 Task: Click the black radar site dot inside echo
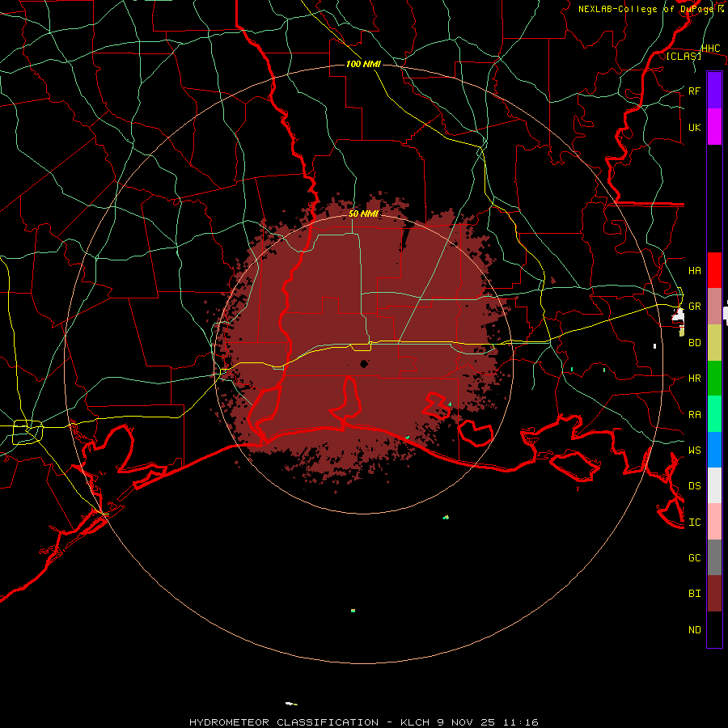364,364
